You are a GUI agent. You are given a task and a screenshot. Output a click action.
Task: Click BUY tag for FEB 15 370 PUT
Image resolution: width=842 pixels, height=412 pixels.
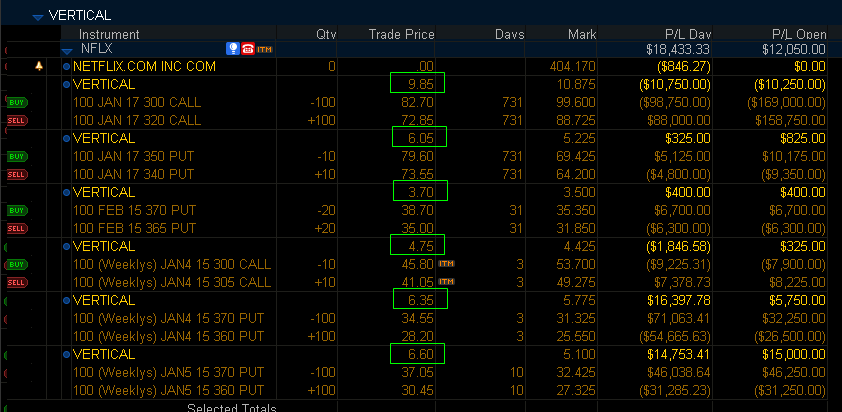coord(17,211)
